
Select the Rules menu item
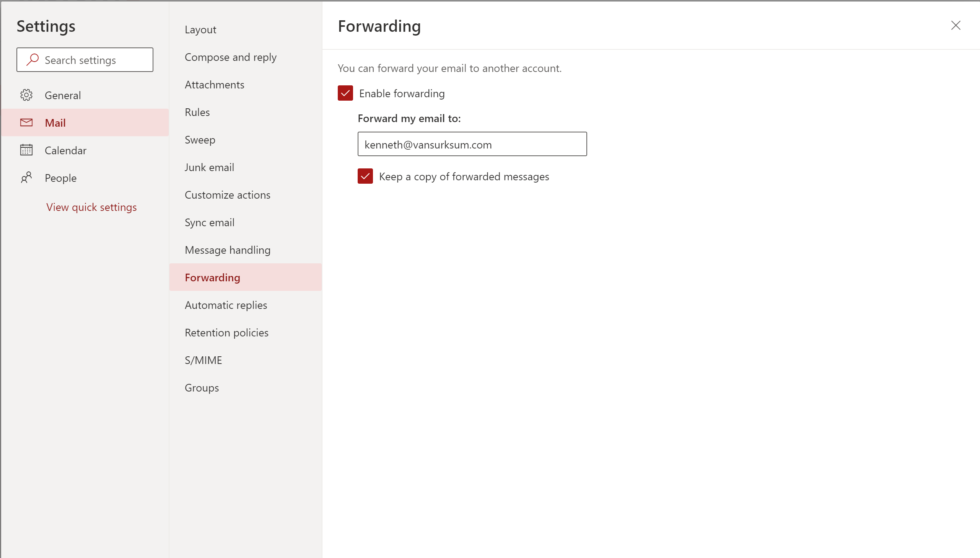point(197,112)
